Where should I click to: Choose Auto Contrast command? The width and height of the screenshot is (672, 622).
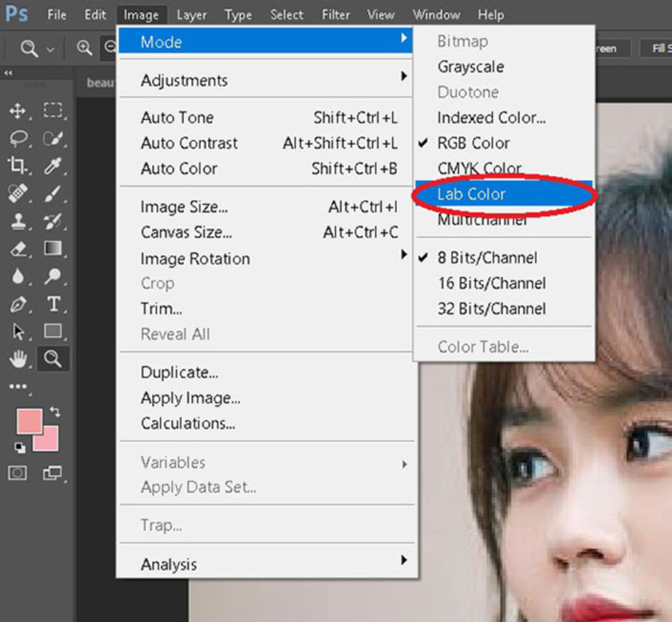tap(266, 142)
